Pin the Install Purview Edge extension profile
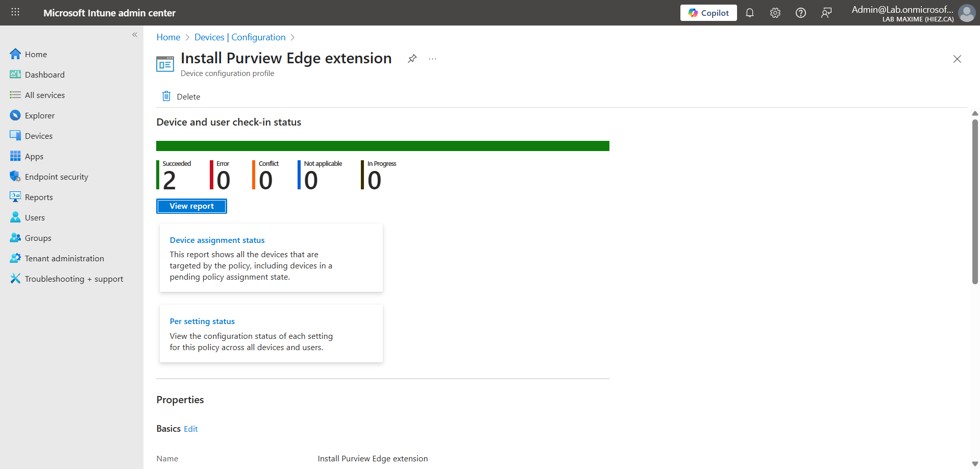This screenshot has width=980, height=469. point(412,59)
